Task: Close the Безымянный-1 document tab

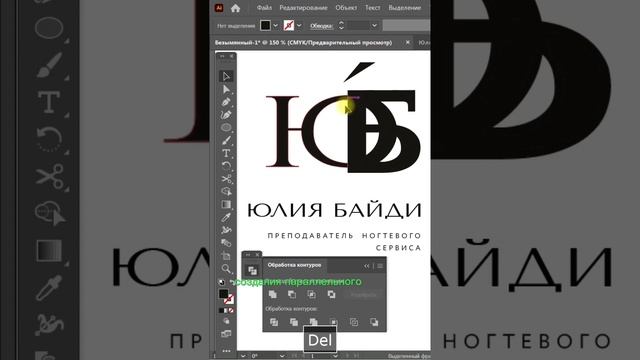Action: pyautogui.click(x=407, y=42)
